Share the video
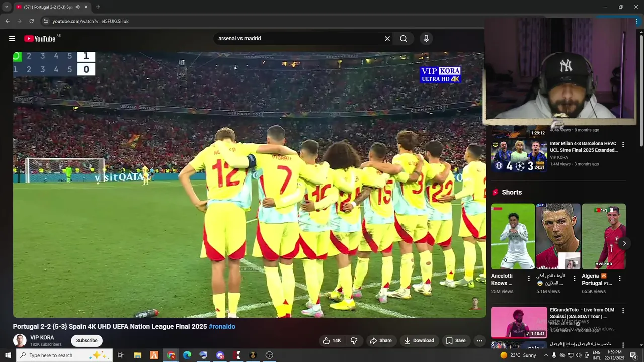Image resolution: width=644 pixels, height=362 pixels. tap(381, 341)
